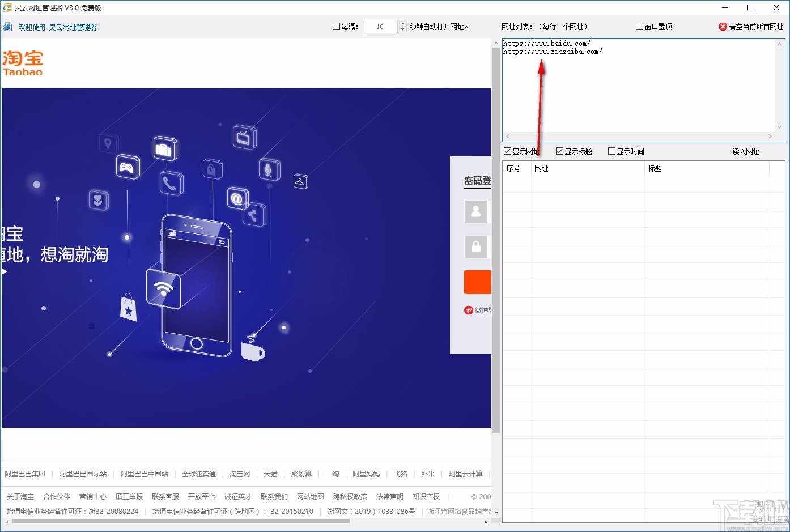Click the 读入网址 button

[746, 151]
